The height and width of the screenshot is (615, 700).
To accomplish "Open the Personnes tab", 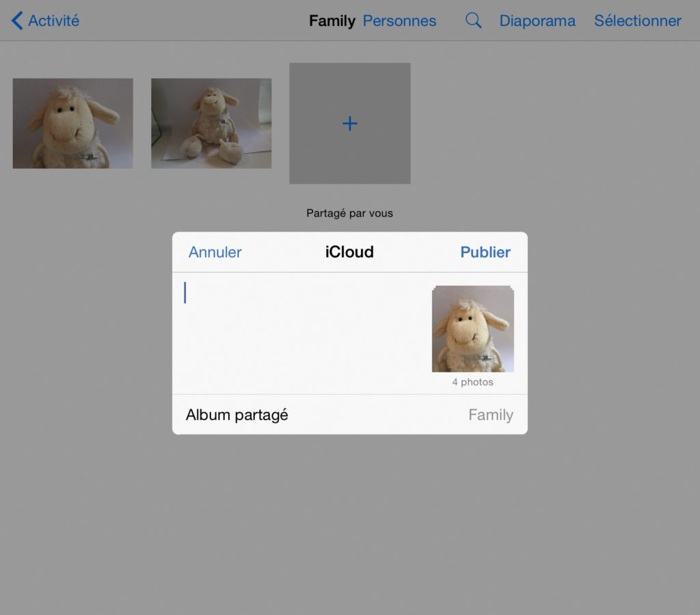I will click(399, 20).
